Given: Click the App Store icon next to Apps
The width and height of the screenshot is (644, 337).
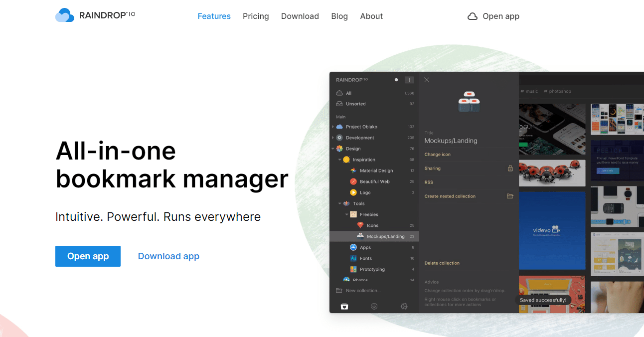Looking at the screenshot, I should (353, 247).
